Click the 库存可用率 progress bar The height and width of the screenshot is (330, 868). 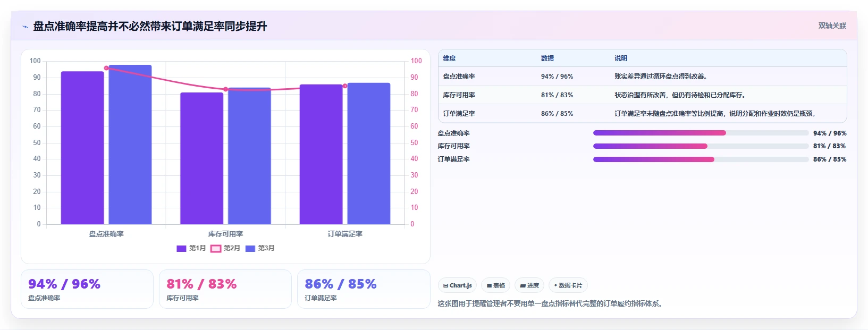(701, 146)
